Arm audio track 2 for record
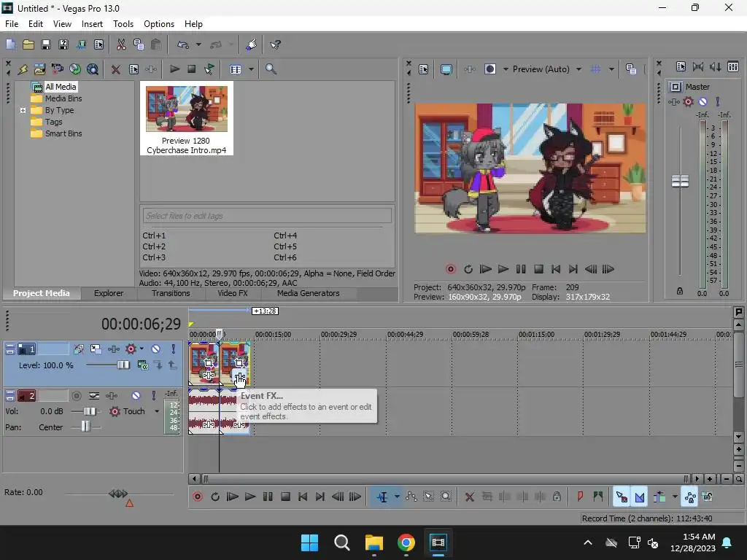This screenshot has width=747, height=560. pyautogui.click(x=76, y=395)
